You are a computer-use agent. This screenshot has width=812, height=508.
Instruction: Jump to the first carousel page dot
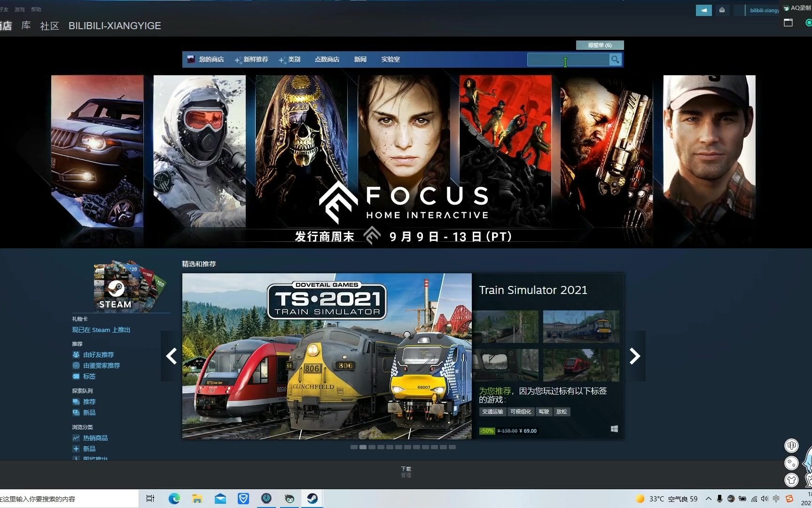[x=354, y=447]
